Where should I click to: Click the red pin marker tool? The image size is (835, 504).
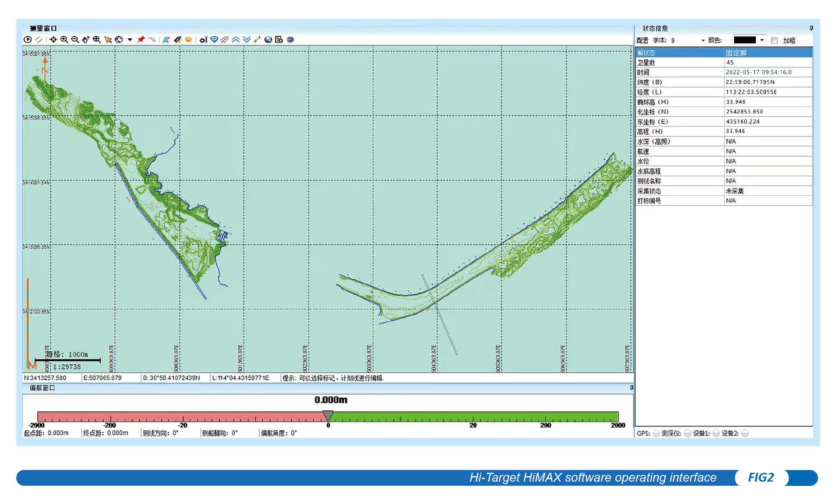tap(141, 40)
